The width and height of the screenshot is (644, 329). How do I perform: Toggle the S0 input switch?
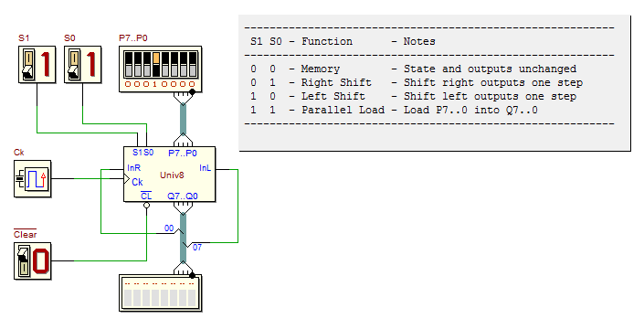(74, 65)
